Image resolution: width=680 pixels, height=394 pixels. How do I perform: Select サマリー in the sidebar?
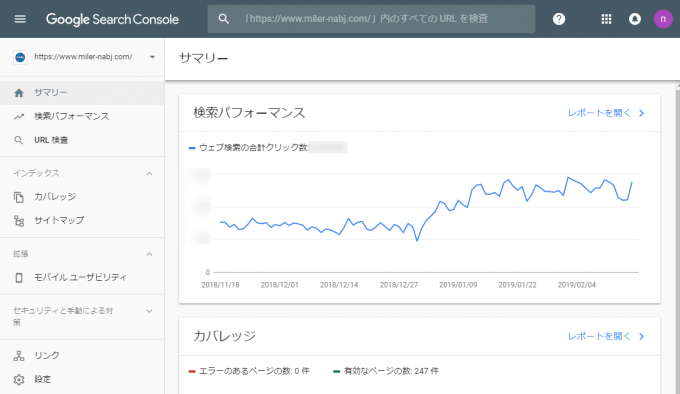tap(82, 93)
